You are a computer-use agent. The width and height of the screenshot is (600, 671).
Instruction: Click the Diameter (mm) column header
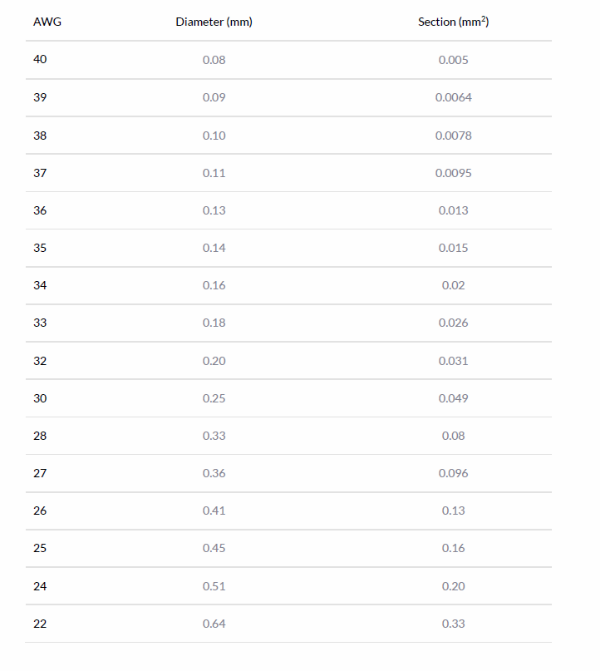214,22
